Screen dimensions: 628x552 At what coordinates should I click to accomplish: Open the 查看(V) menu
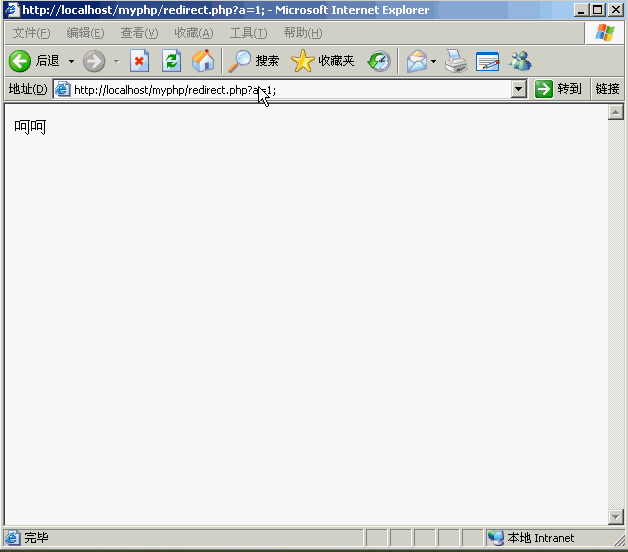pyautogui.click(x=139, y=33)
